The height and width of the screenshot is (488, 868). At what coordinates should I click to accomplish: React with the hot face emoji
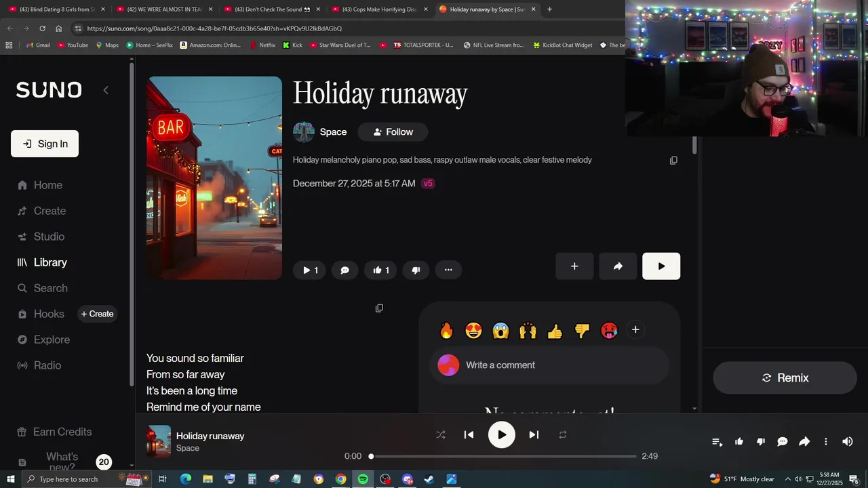point(609,330)
